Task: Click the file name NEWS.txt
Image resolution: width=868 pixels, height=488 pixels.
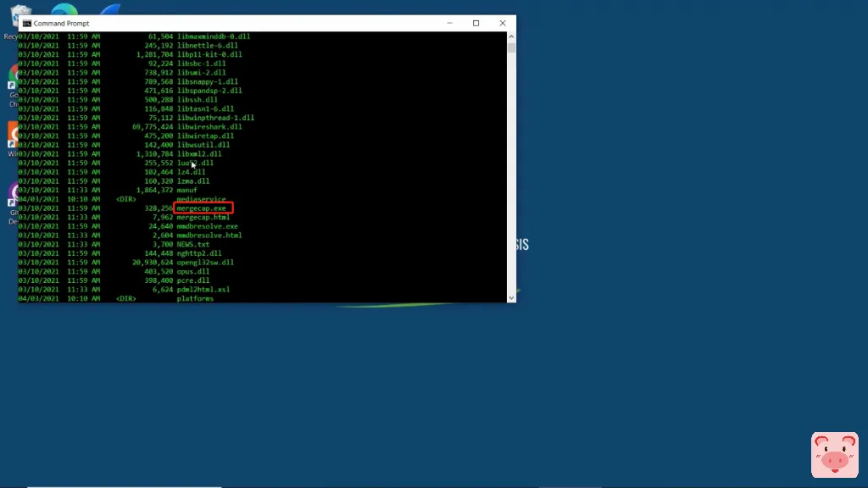Action: pyautogui.click(x=193, y=244)
